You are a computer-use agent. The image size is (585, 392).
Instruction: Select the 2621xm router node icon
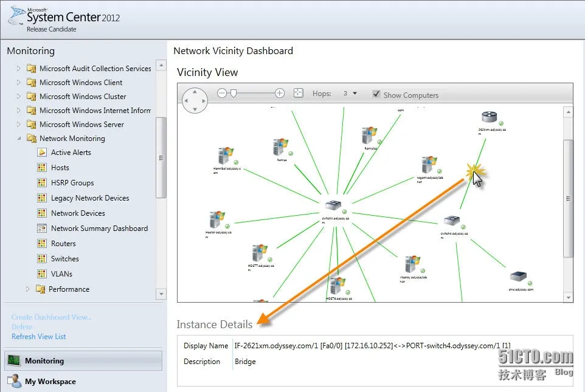489,117
